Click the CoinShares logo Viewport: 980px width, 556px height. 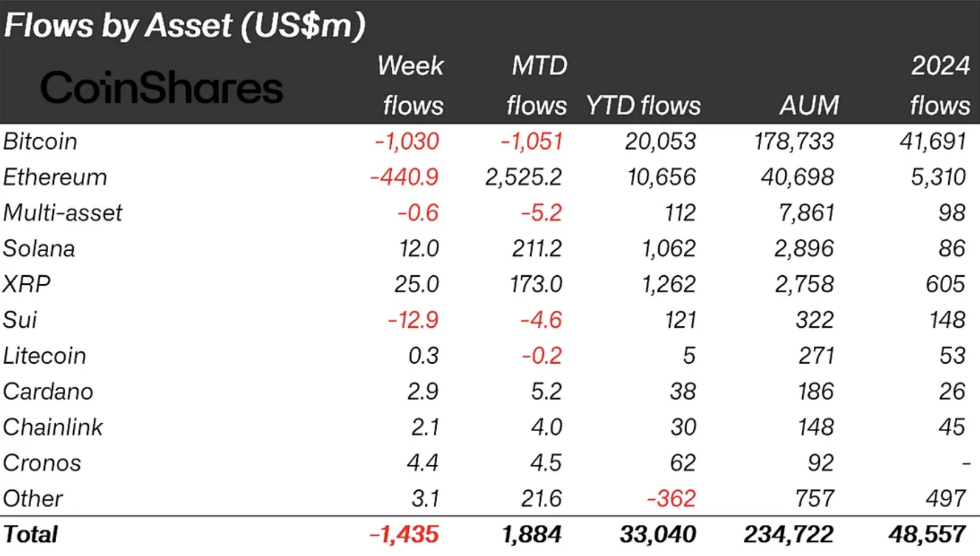click(x=161, y=88)
